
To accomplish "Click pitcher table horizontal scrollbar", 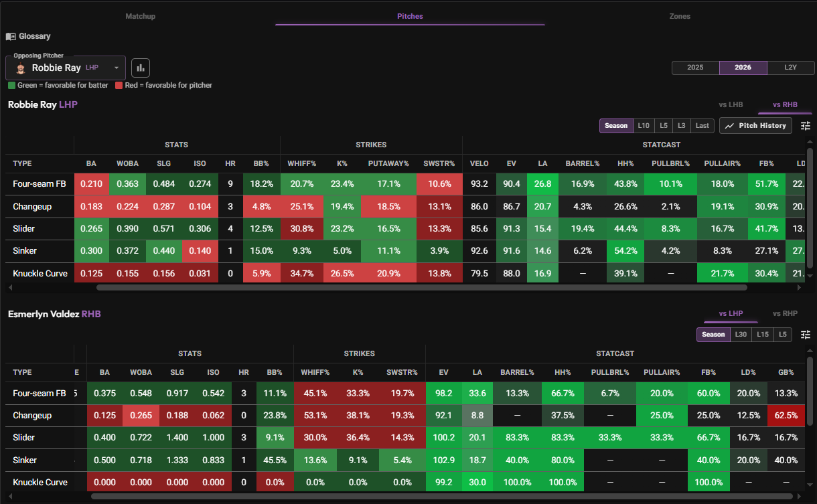I will pyautogui.click(x=422, y=288).
